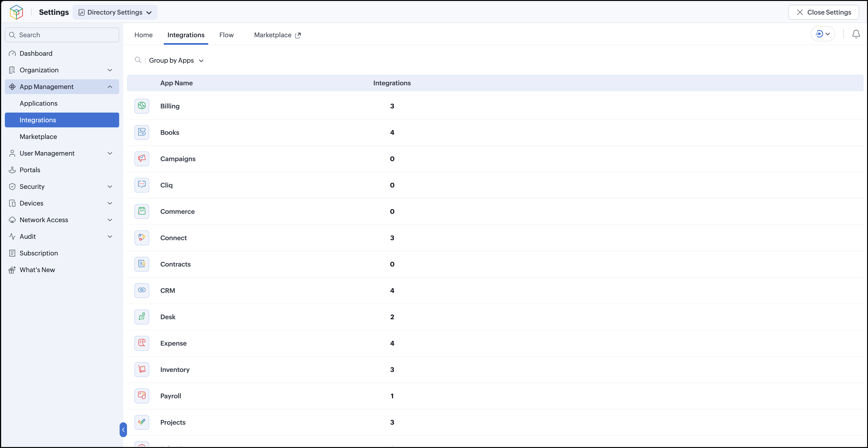Click the Organization building icon
The width and height of the screenshot is (868, 448).
pyautogui.click(x=12, y=70)
